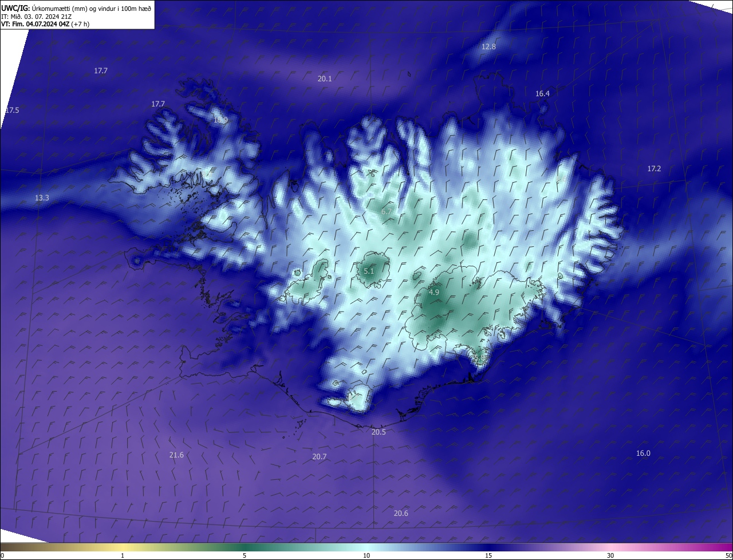Click the 16.4 value on the map
Image resolution: width=733 pixels, height=560 pixels.
click(x=542, y=93)
